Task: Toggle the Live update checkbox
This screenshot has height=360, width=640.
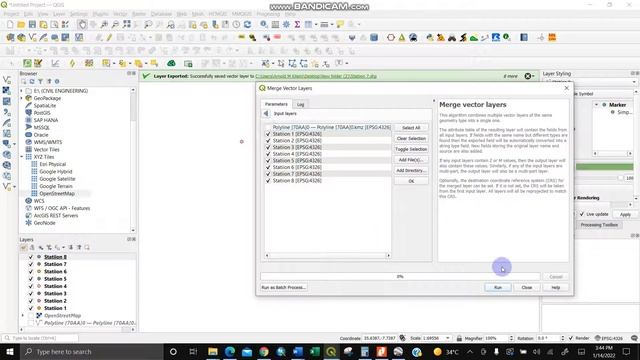Action: pyautogui.click(x=582, y=214)
